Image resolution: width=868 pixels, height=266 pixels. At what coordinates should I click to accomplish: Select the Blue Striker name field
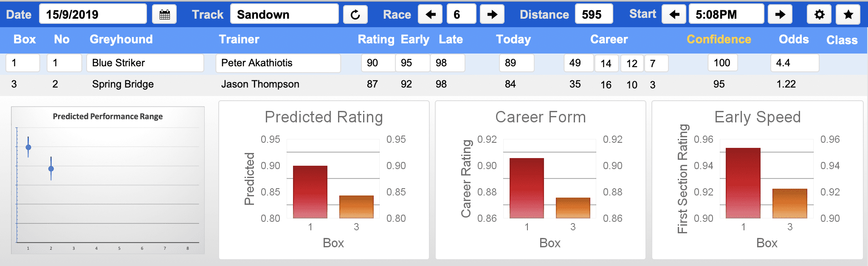[145, 63]
